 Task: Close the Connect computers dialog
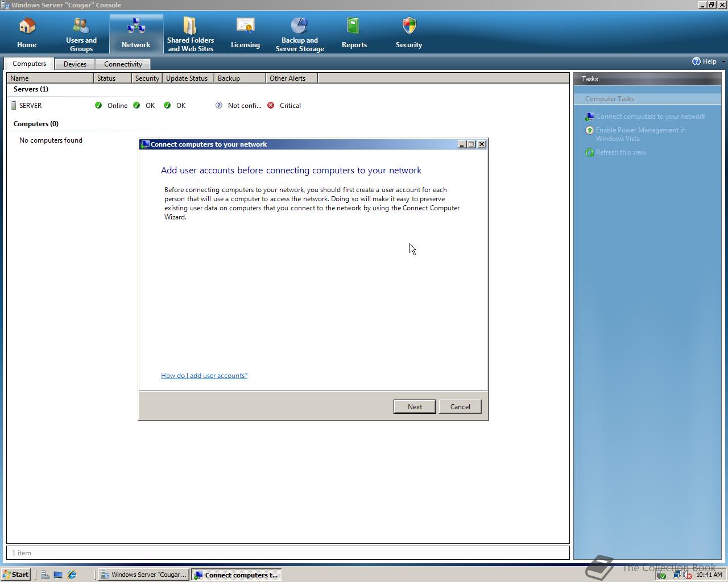[x=482, y=144]
